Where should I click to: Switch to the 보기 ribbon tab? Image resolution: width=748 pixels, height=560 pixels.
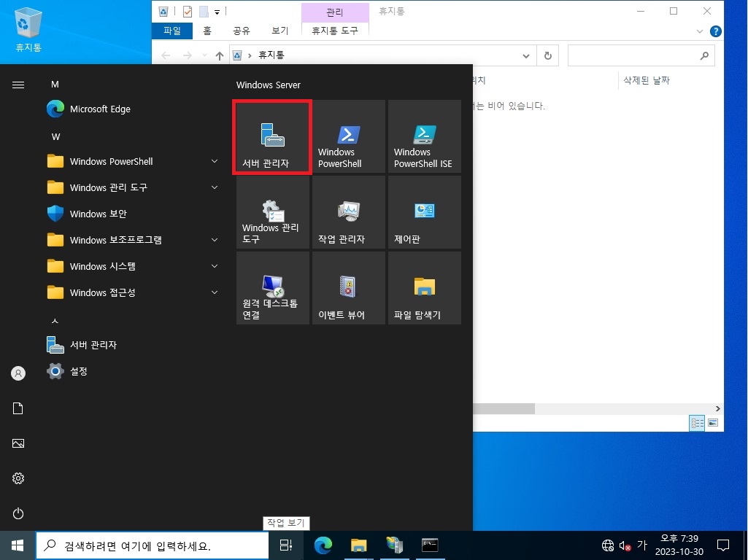tap(280, 31)
